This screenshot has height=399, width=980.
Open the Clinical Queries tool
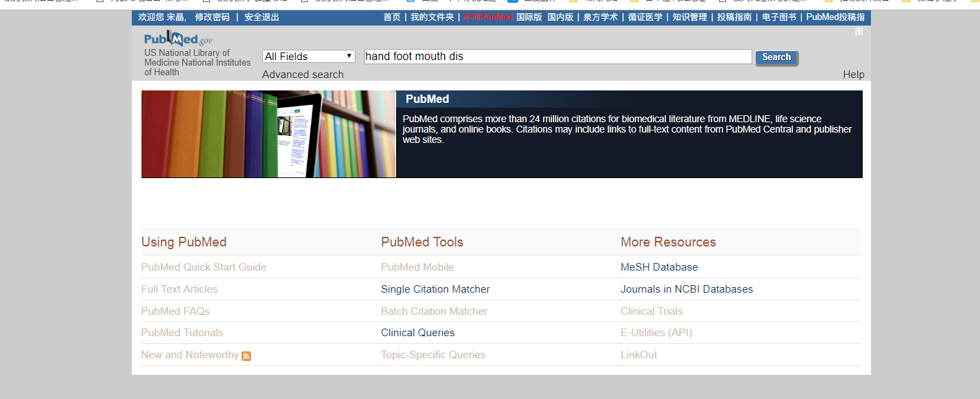pos(418,333)
